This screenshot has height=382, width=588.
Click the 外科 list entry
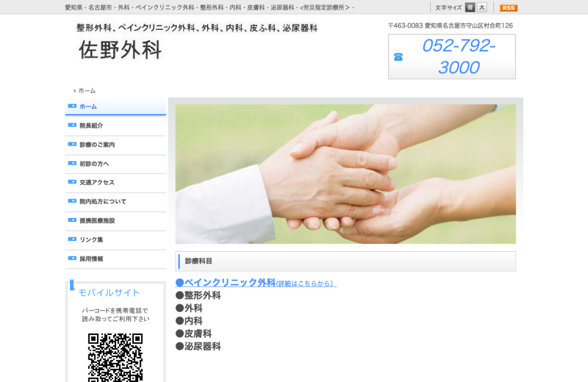pos(189,308)
